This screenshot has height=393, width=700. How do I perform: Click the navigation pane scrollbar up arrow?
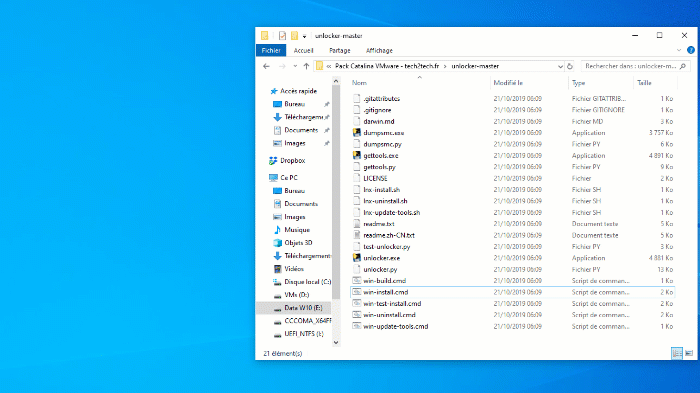(336, 81)
